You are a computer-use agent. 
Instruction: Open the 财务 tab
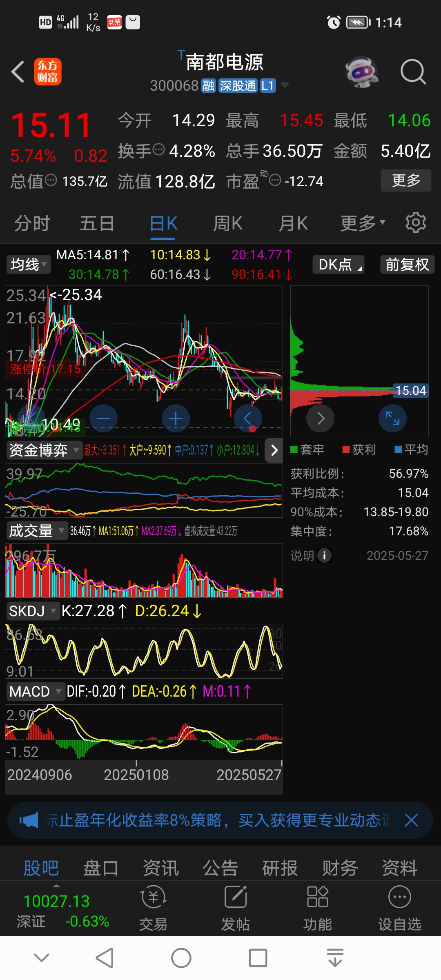340,868
